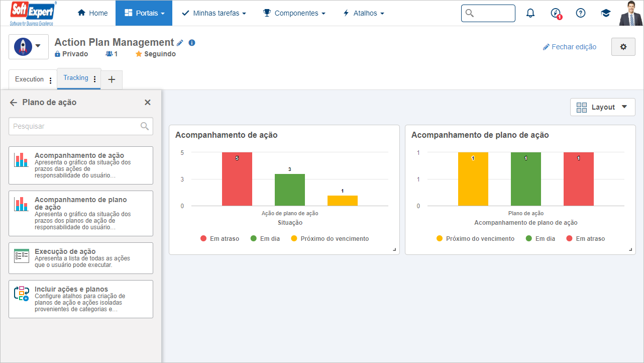Open the compass icon with badge

556,14
